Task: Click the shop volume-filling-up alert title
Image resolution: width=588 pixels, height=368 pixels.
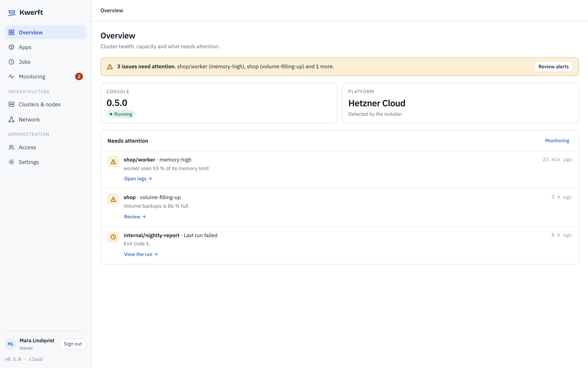Action: pyautogui.click(x=152, y=197)
